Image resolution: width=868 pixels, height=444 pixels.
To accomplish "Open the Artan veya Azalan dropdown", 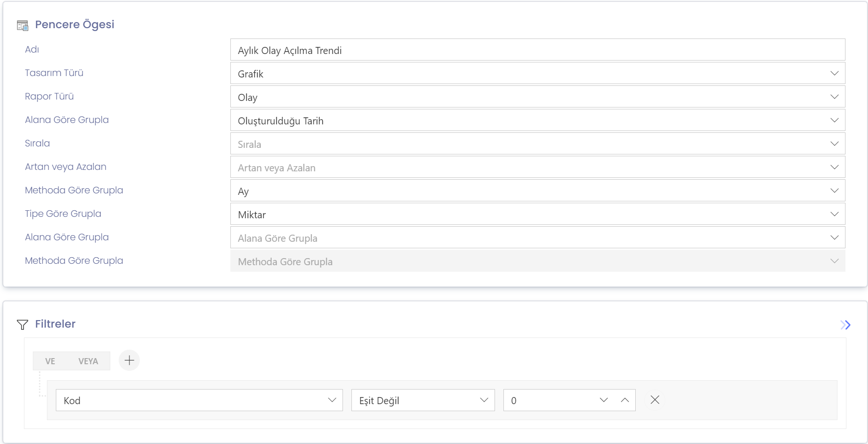I will coord(538,167).
